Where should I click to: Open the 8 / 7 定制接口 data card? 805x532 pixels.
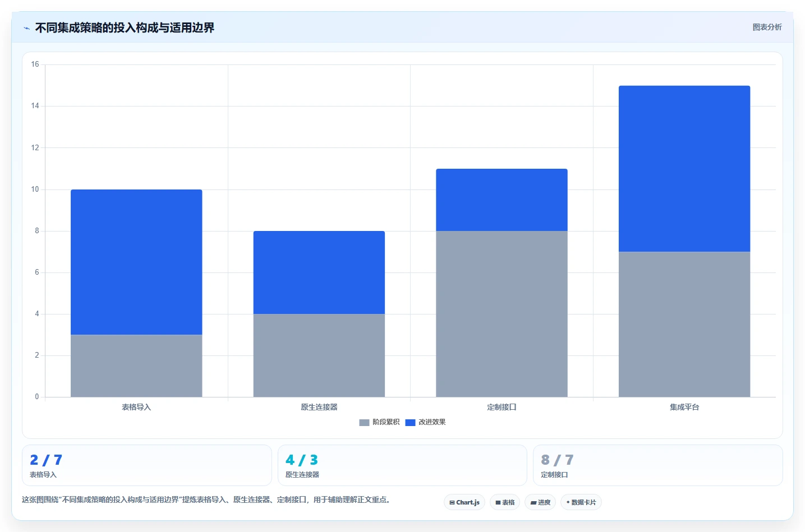click(657, 465)
